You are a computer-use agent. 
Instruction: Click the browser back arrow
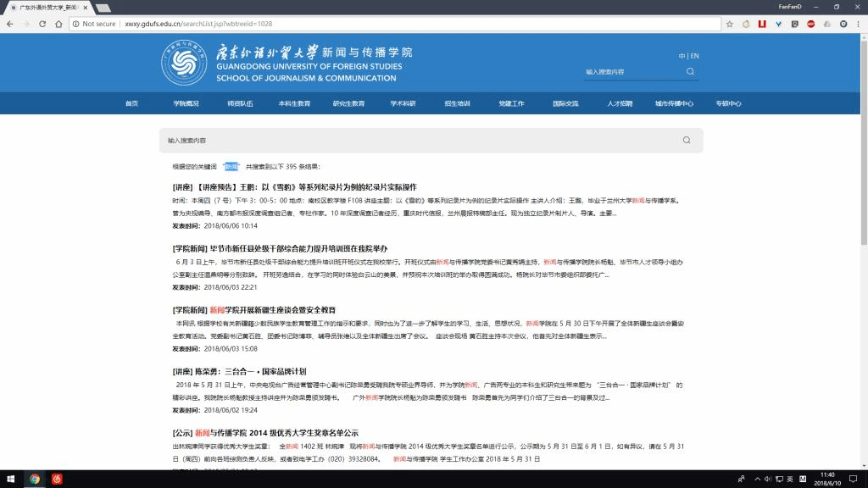coord(9,24)
